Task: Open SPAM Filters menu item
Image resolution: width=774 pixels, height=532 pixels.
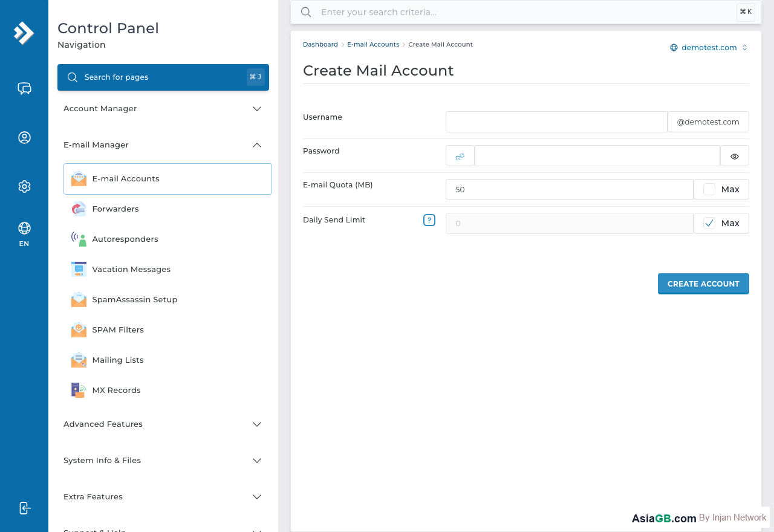Action: pos(167,330)
